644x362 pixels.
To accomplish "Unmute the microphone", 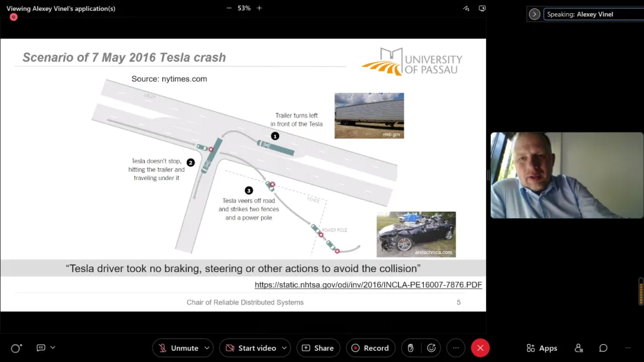I will click(x=178, y=348).
